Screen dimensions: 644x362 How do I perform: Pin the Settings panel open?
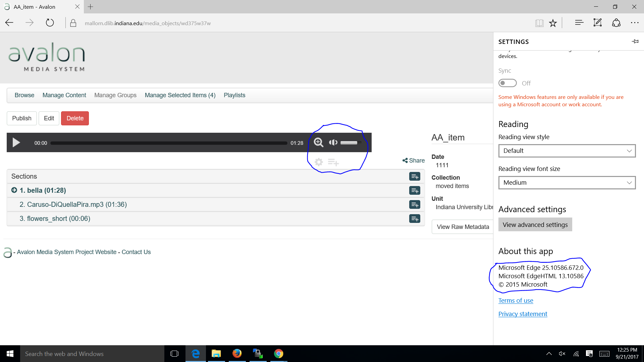(635, 41)
